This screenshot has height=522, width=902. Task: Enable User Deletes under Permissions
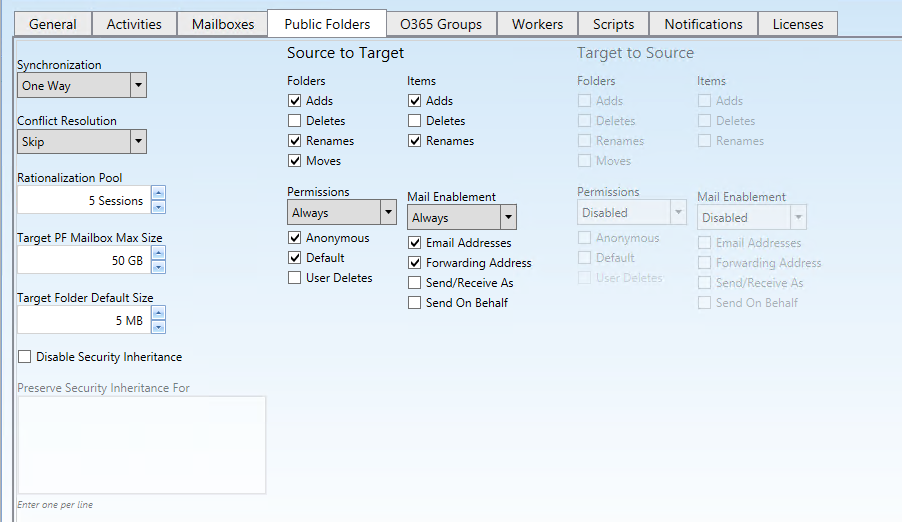(x=295, y=278)
